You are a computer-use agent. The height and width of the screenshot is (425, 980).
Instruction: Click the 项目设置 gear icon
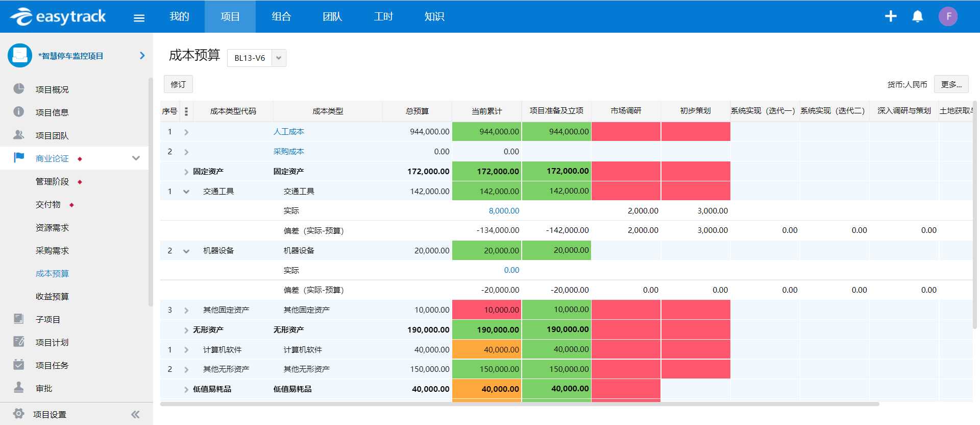coord(19,414)
